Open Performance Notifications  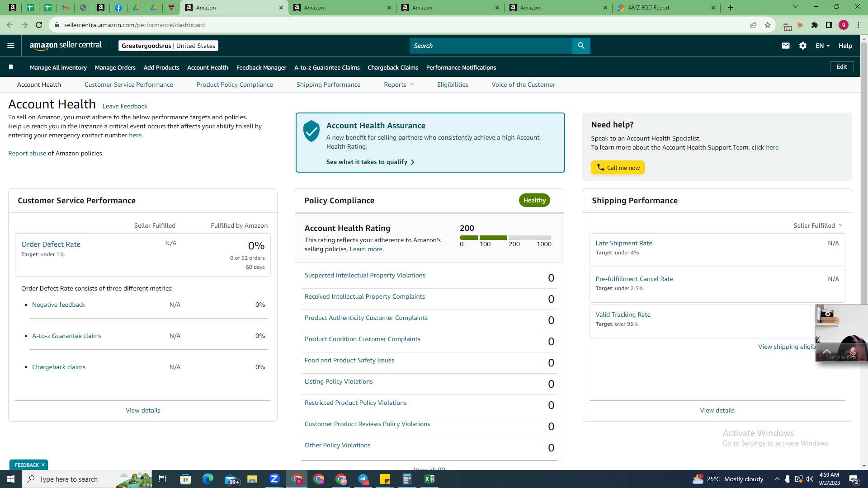click(461, 67)
